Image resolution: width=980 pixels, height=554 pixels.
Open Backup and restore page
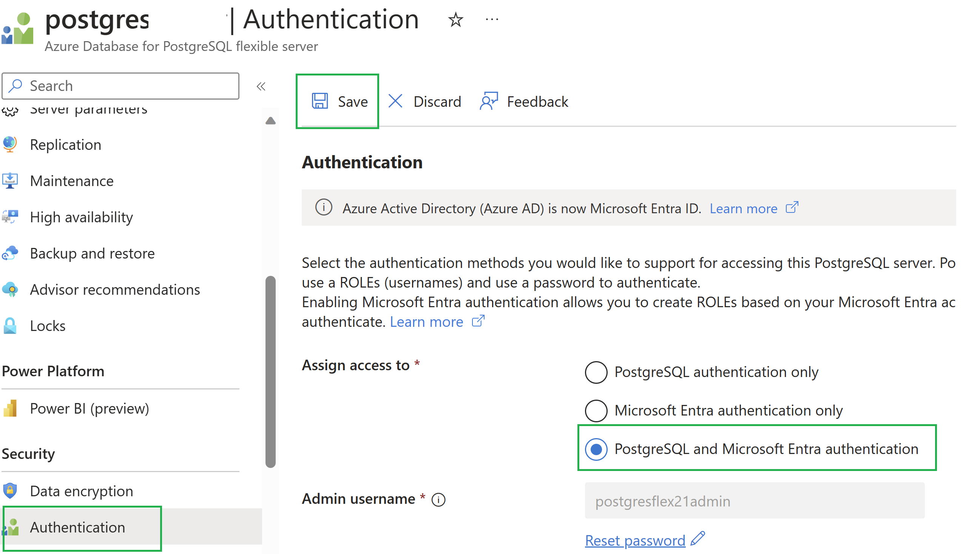click(92, 253)
